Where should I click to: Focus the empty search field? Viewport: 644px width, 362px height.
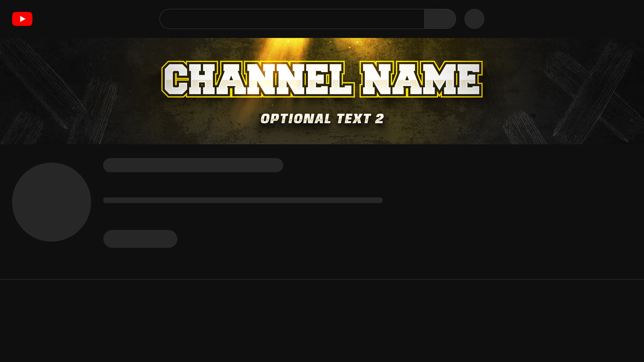point(292,19)
